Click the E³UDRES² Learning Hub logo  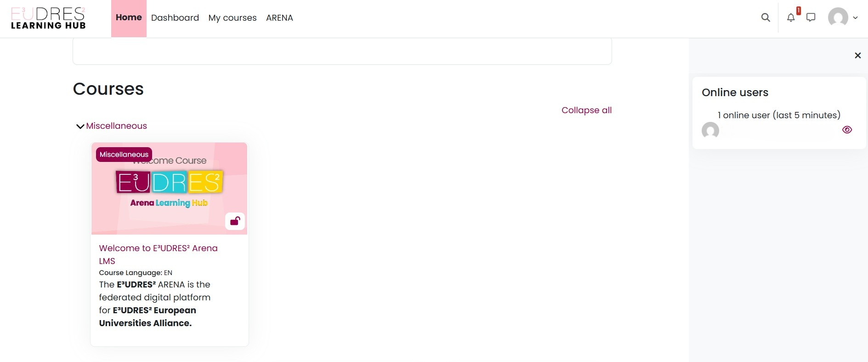[48, 18]
